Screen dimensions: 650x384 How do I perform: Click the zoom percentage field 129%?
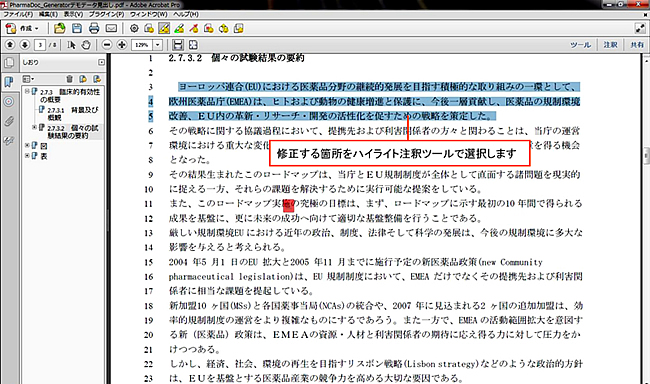tap(142, 45)
